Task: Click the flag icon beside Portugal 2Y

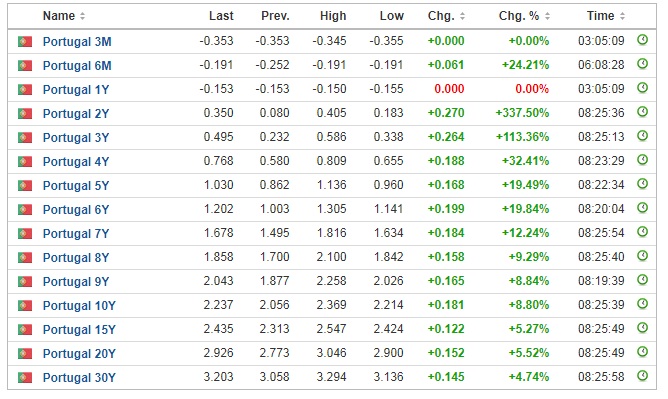Action: 25,114
